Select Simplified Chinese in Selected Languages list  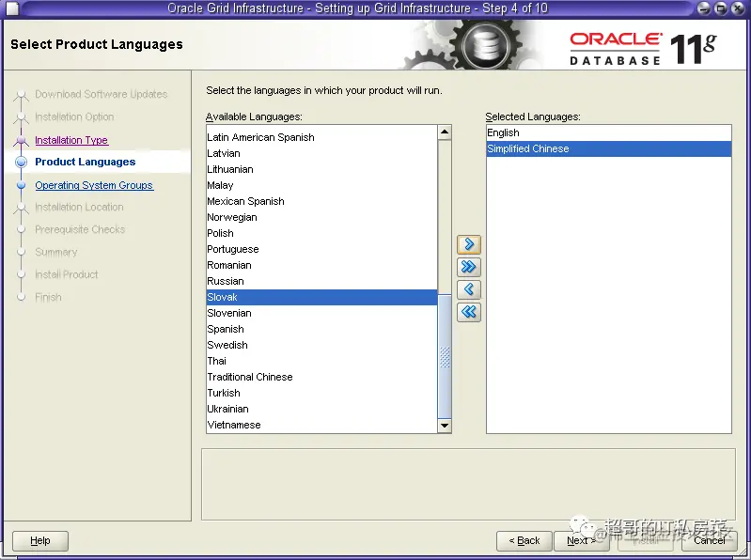coord(608,148)
